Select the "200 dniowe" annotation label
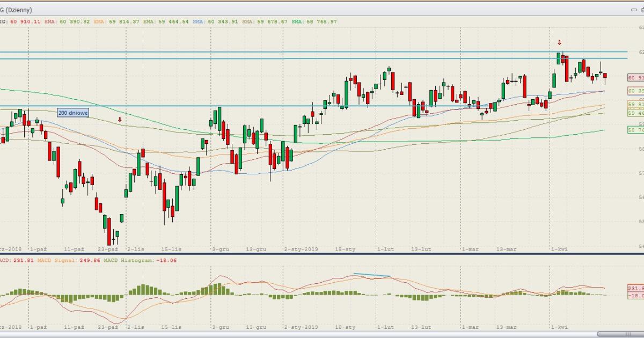Image resolution: width=644 pixels, height=338 pixels. click(73, 113)
